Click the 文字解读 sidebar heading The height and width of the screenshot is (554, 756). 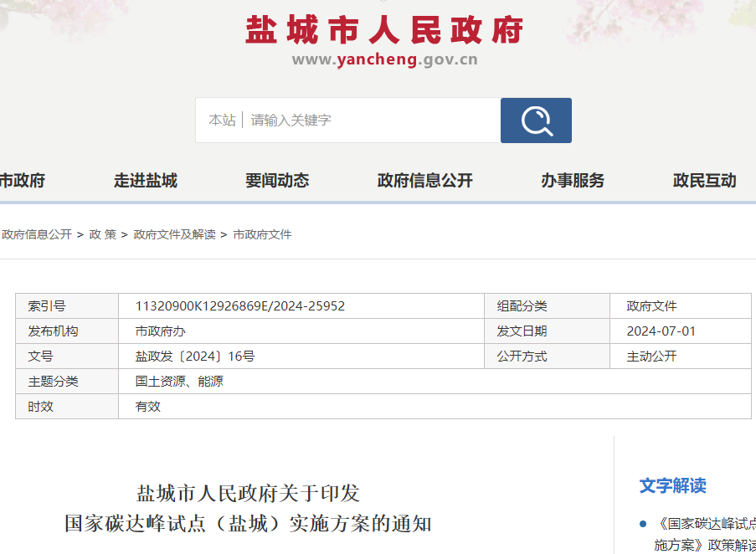click(x=672, y=486)
